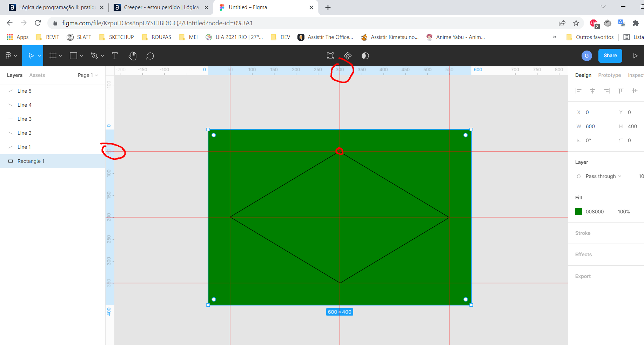Click the Align vertical centers icon
This screenshot has width=644, height=345.
635,91
